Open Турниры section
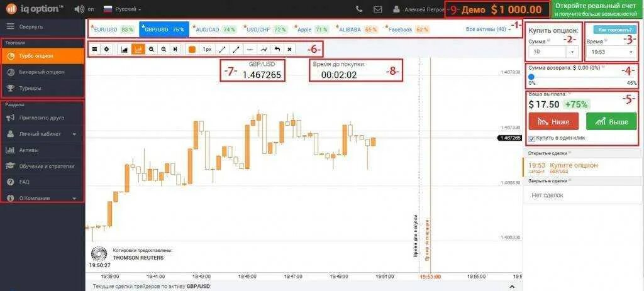The image size is (644, 291). click(x=42, y=88)
